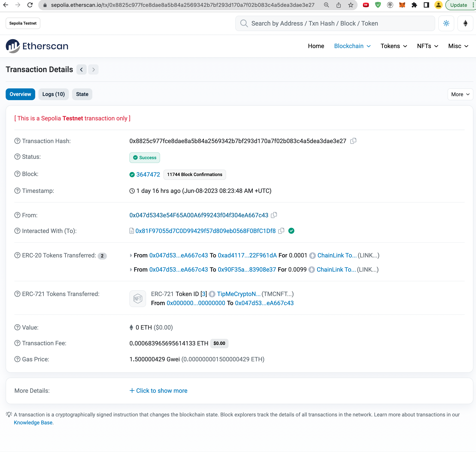Click the Ethereum network logo icon

(x=465, y=23)
